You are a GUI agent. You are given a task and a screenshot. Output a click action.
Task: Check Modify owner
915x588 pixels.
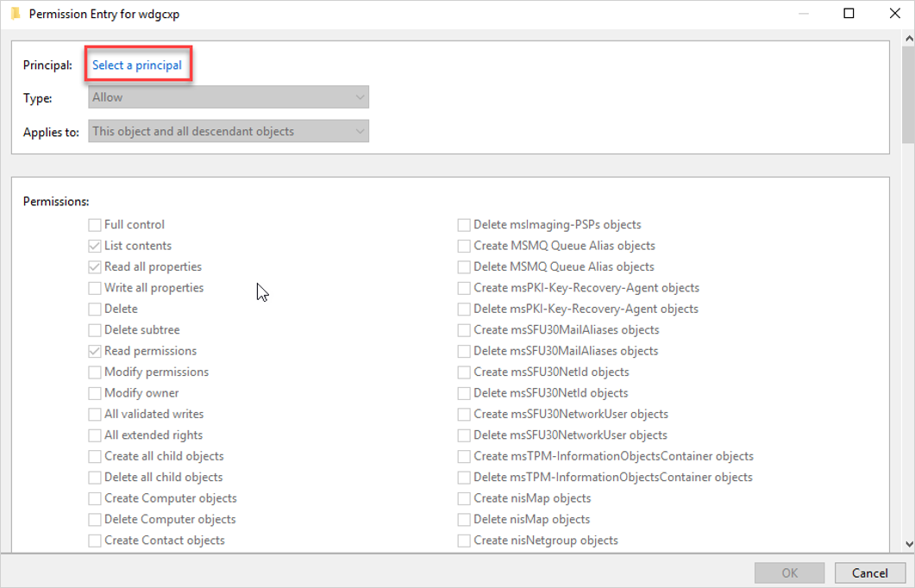[94, 392]
